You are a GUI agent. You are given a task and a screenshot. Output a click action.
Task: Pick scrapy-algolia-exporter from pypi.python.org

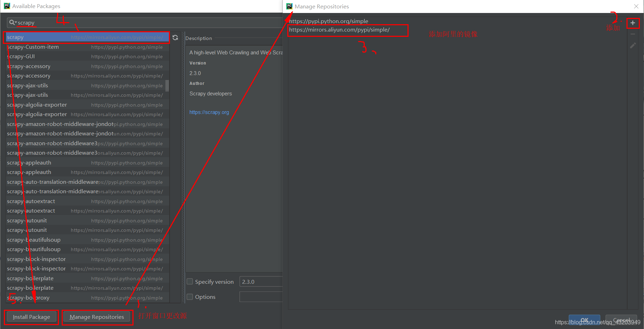[x=88, y=105]
